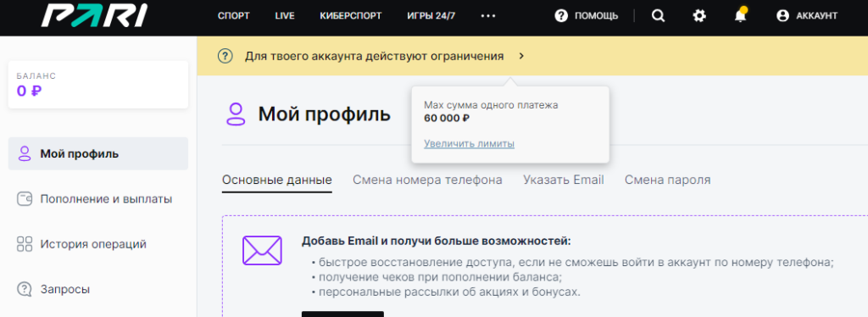This screenshot has height=317, width=868.
Task: Click Добавь Email heading text
Action: coord(437,242)
